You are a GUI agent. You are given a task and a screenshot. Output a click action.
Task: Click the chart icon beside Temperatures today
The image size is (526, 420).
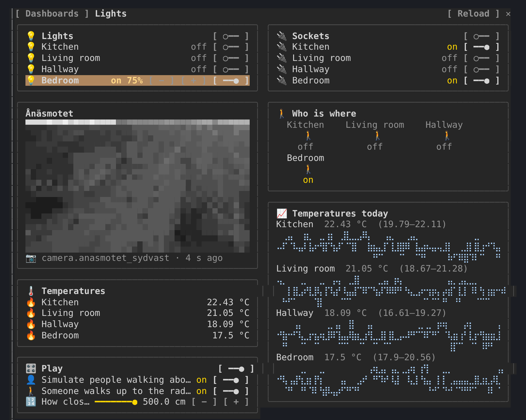pyautogui.click(x=282, y=213)
